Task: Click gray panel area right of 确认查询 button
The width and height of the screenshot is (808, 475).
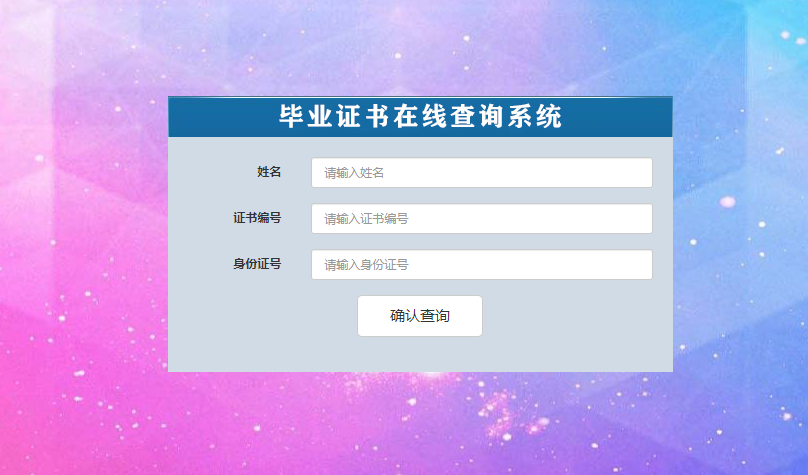Action: 577,316
